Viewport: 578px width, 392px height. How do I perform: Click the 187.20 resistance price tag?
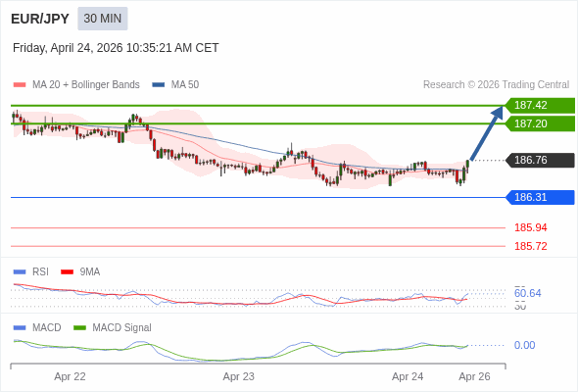pyautogui.click(x=540, y=123)
